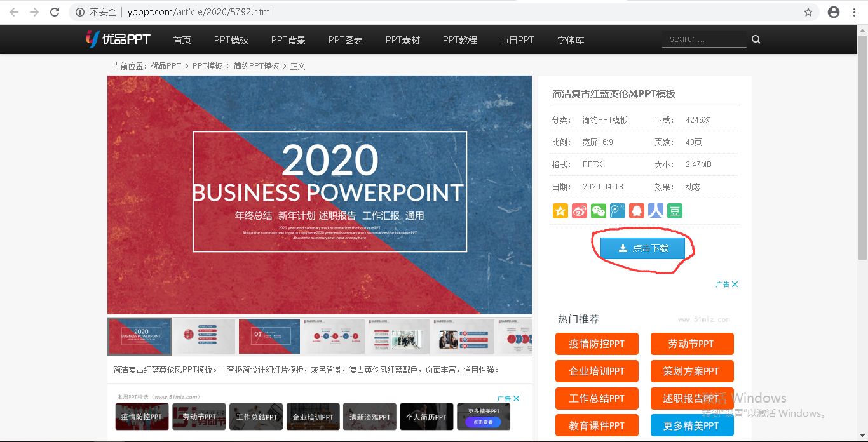Select the third thumbnail with 01

269,337
